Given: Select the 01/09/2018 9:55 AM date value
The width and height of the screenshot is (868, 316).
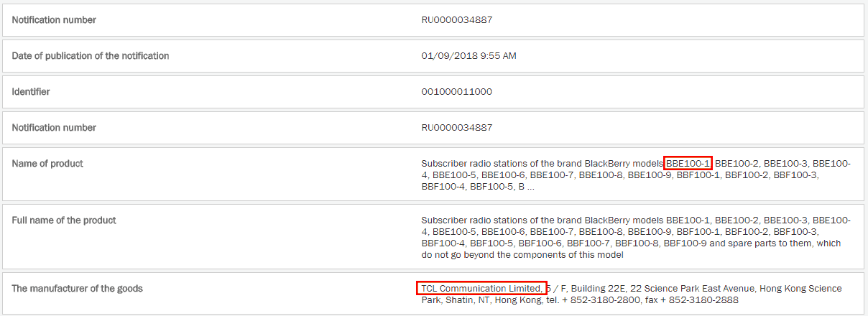Looking at the screenshot, I should click(468, 55).
